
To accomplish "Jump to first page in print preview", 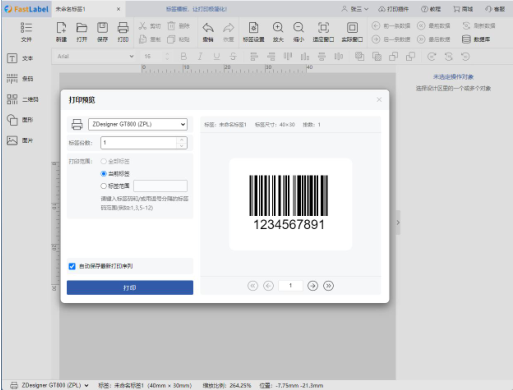I will pyautogui.click(x=253, y=286).
